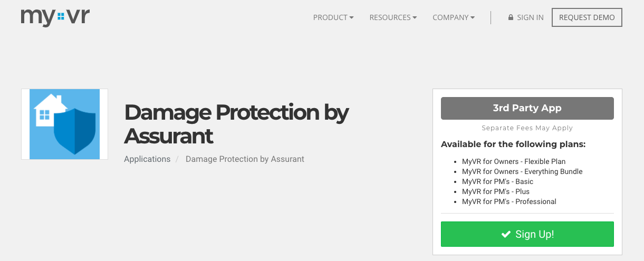Click the Separate Fees May Apply text
This screenshot has width=644, height=261.
point(527,128)
